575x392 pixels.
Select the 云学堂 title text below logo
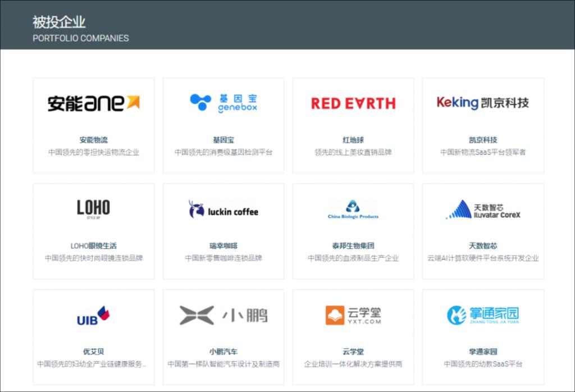click(353, 352)
